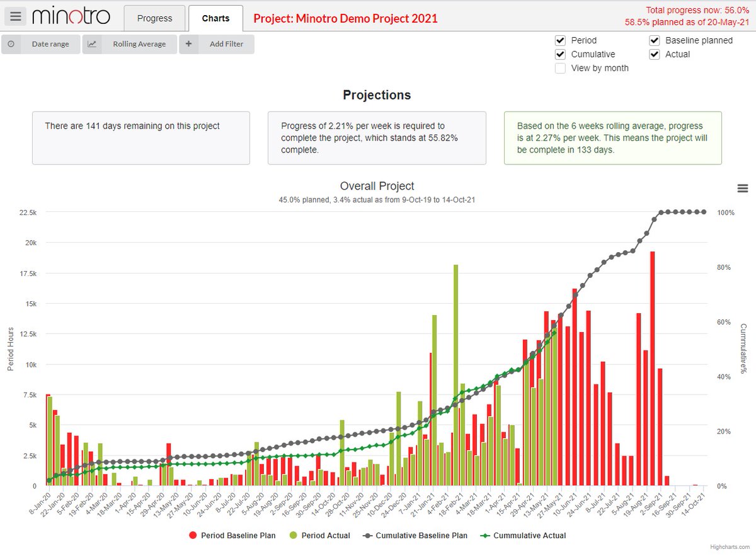Click the 10-Jun-21 x-axis label
The width and height of the screenshot is (756, 559).
pyautogui.click(x=566, y=504)
